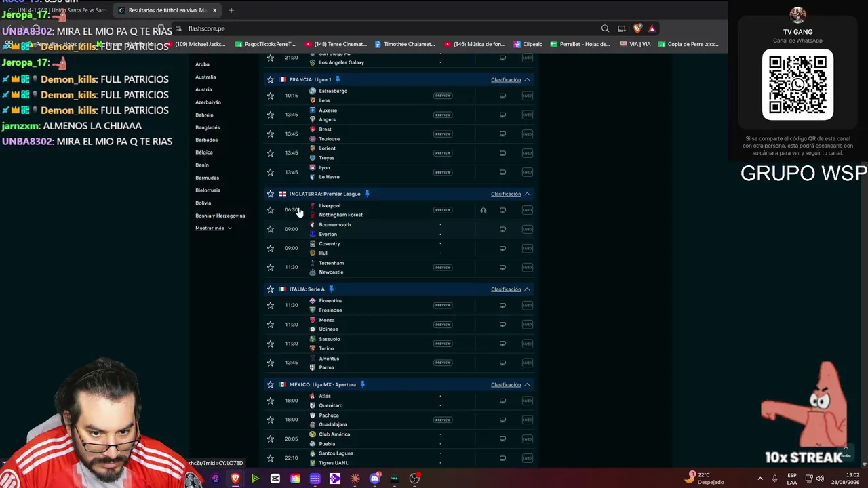Open the Clipealo bookmark
Image resolution: width=868 pixels, height=488 pixels.
(528, 44)
